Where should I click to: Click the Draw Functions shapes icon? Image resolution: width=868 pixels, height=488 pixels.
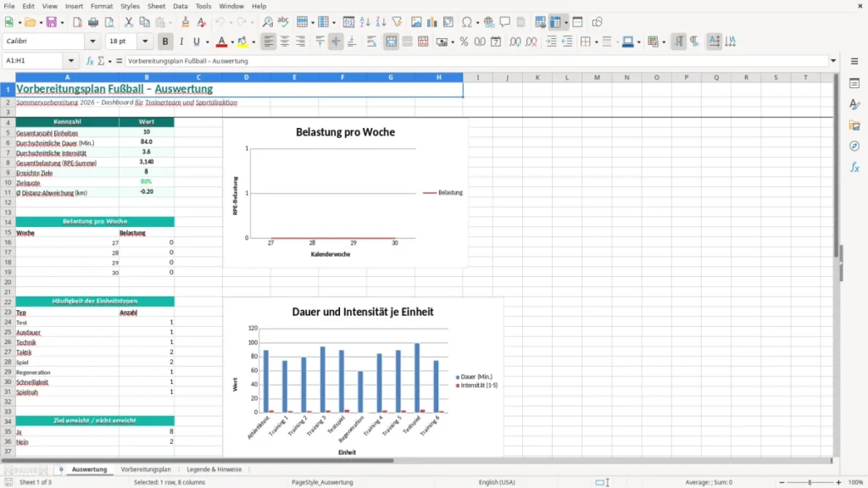click(597, 22)
